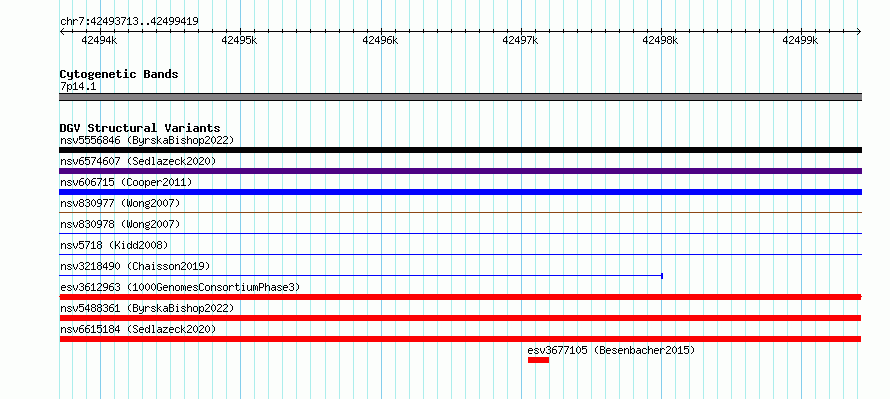Click the 42494k ruler tick label
890x399 pixels.
pyautogui.click(x=99, y=40)
